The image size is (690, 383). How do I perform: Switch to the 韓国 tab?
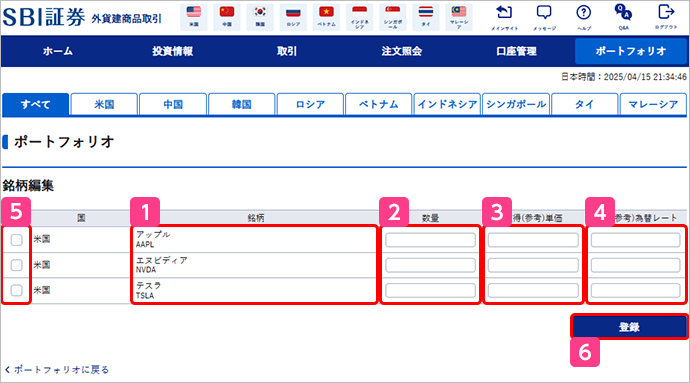(x=242, y=104)
